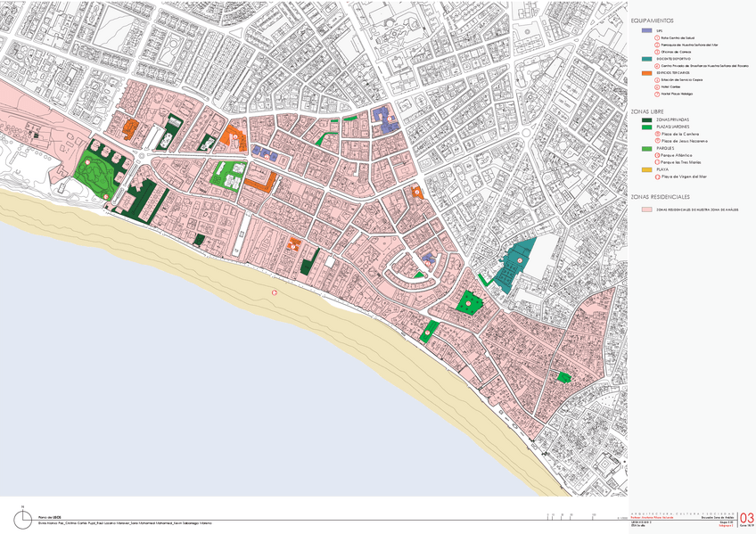756x534 pixels.
Task: Click the red circle marker on the beach
Action: (275, 292)
